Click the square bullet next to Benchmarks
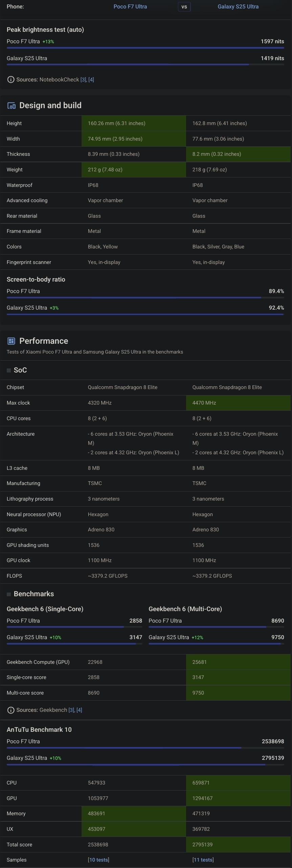Image resolution: width=292 pixels, height=868 pixels. (9, 594)
